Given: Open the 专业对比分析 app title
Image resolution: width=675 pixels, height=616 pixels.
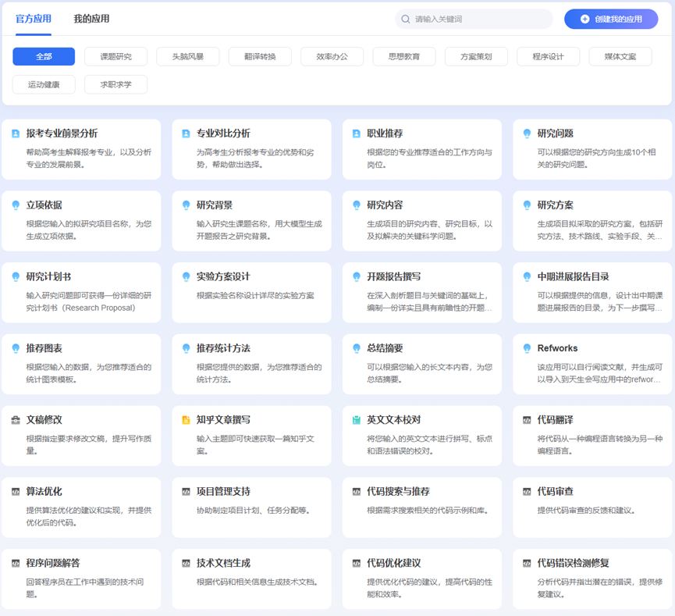Looking at the screenshot, I should [x=223, y=134].
